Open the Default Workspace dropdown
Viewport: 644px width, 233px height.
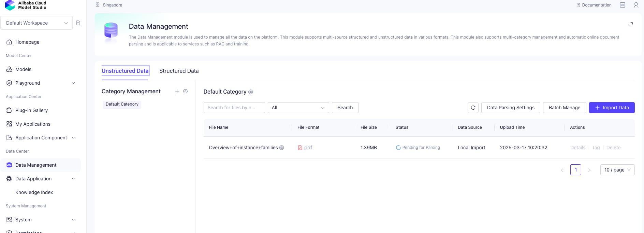click(36, 23)
